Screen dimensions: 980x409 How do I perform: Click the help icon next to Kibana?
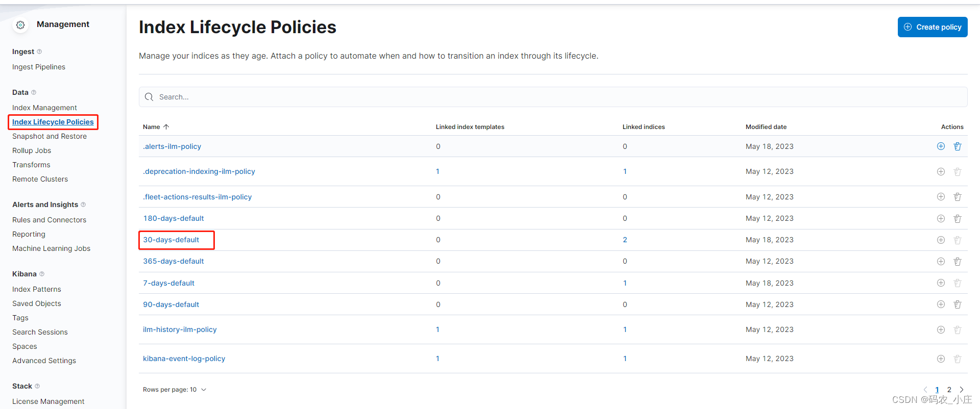coord(42,274)
